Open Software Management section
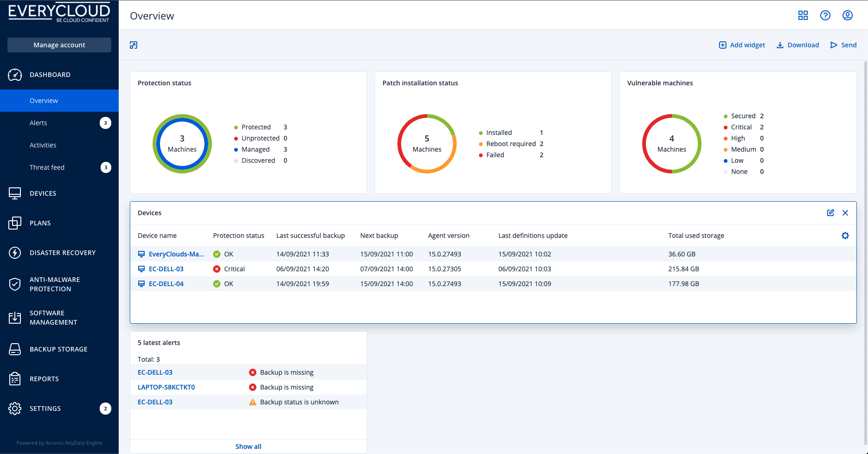The image size is (868, 454). click(x=59, y=318)
